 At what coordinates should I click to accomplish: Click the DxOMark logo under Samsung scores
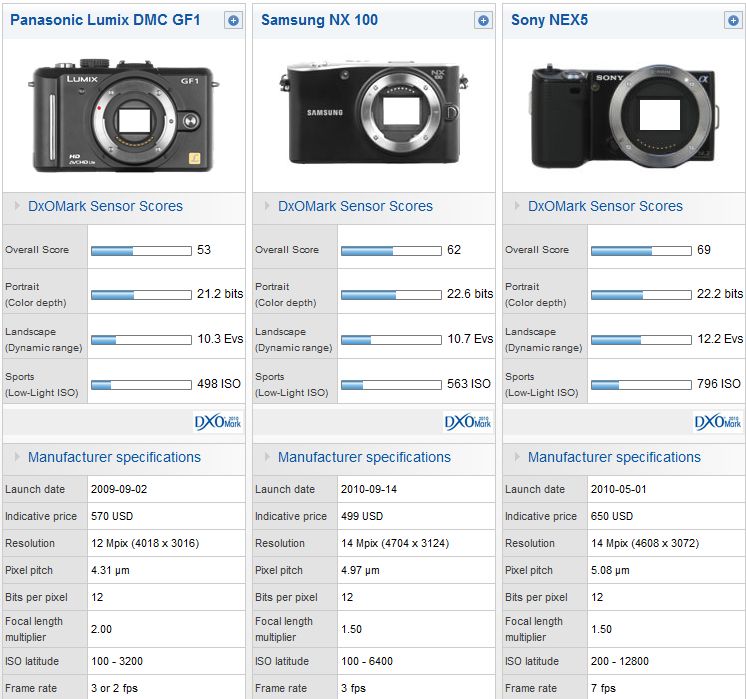pos(468,422)
